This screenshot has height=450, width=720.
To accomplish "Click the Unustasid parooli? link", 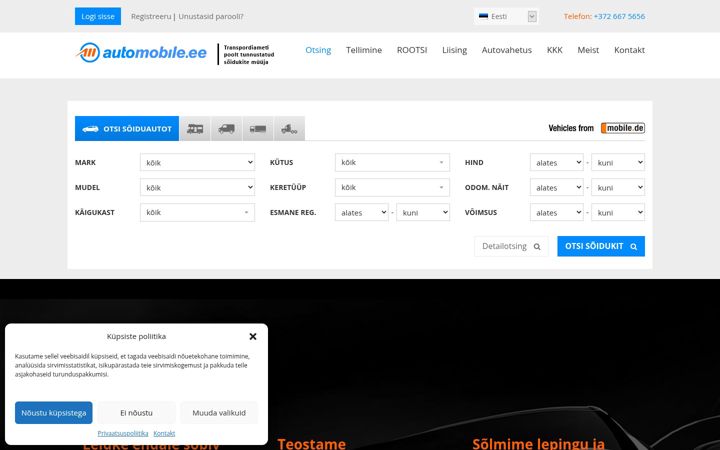I will [211, 17].
